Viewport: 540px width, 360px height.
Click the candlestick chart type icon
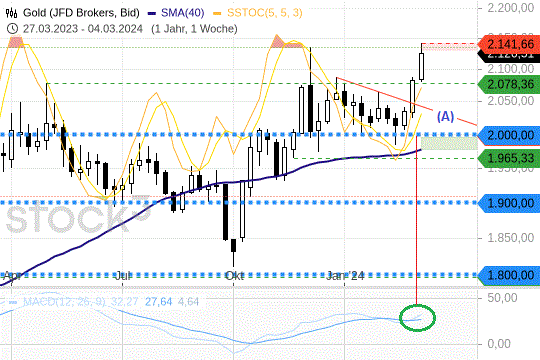click(x=11, y=13)
